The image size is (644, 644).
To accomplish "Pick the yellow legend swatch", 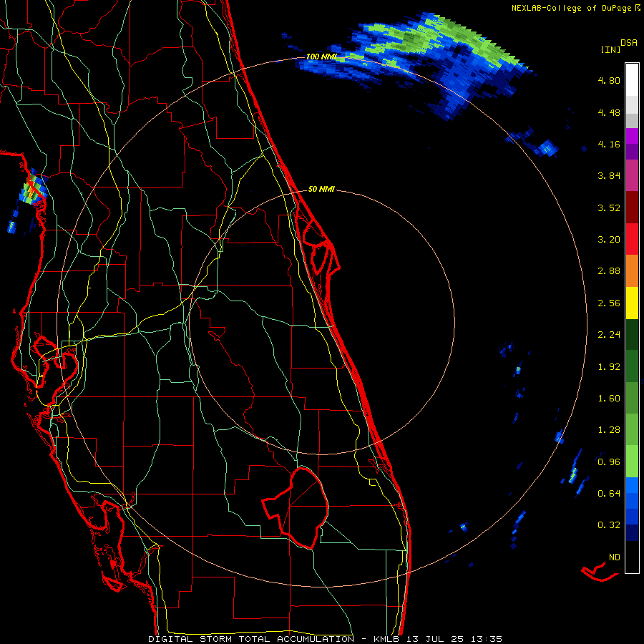I will tap(632, 303).
